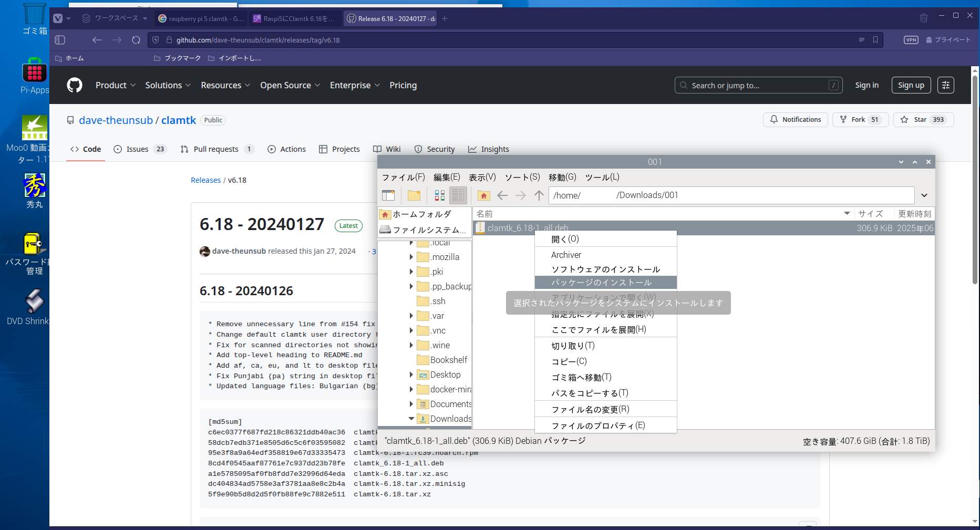Open the path history dropdown in file manager
The width and height of the screenshot is (980, 530).
[924, 195]
